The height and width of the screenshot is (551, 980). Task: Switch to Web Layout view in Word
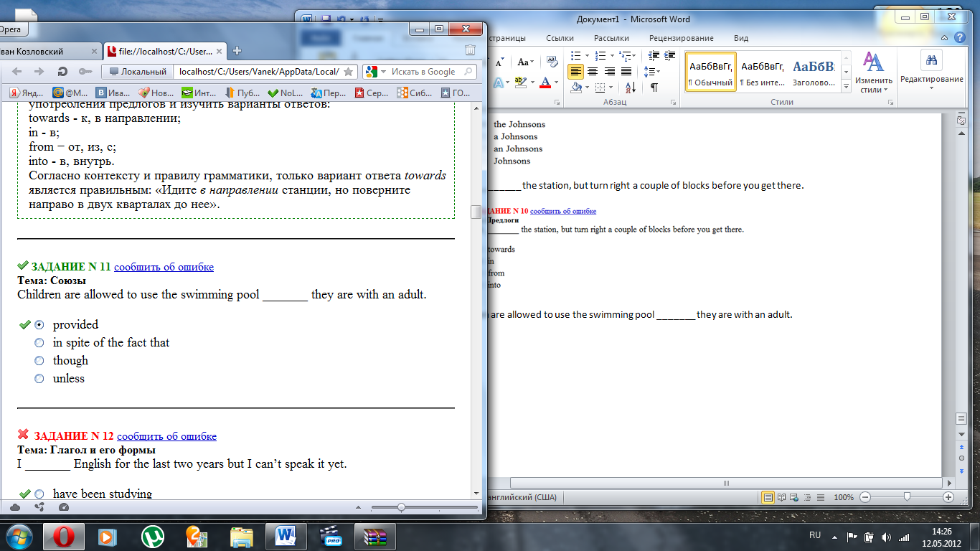(794, 497)
